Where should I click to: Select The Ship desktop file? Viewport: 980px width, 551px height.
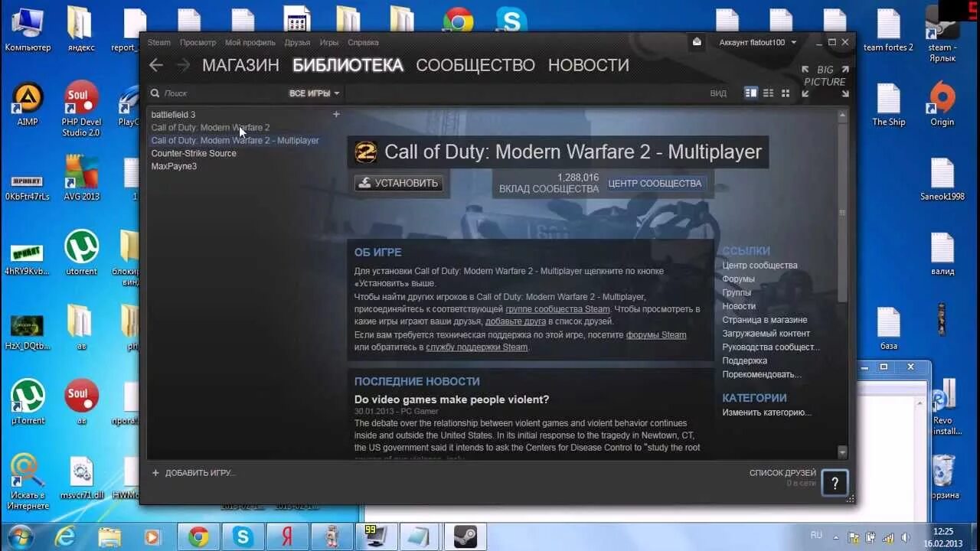pos(889,104)
